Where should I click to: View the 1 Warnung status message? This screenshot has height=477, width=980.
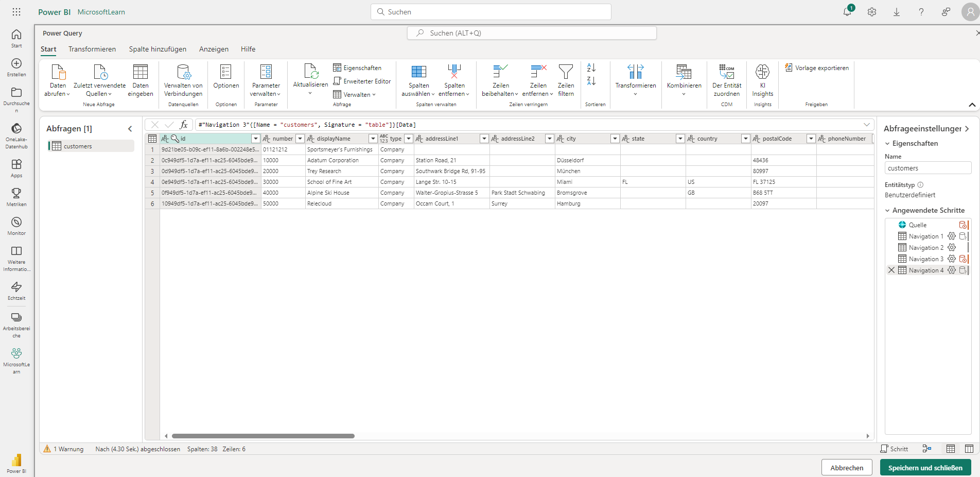point(64,449)
